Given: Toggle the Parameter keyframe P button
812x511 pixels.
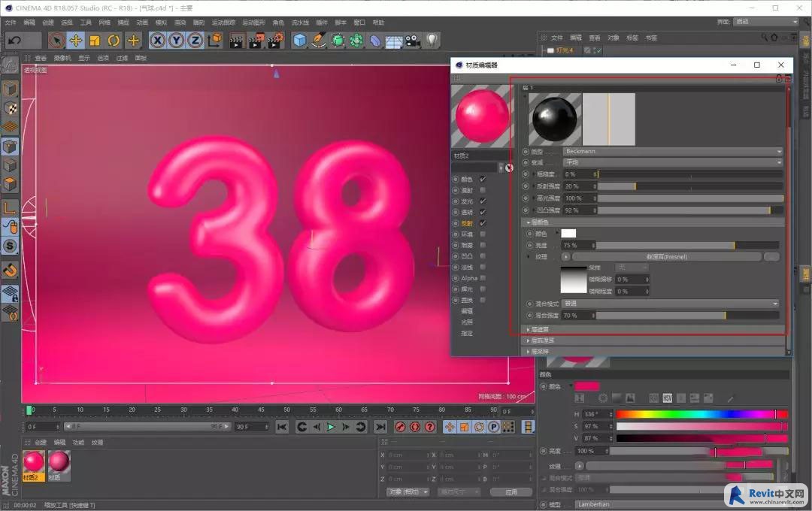Looking at the screenshot, I should click(x=493, y=427).
